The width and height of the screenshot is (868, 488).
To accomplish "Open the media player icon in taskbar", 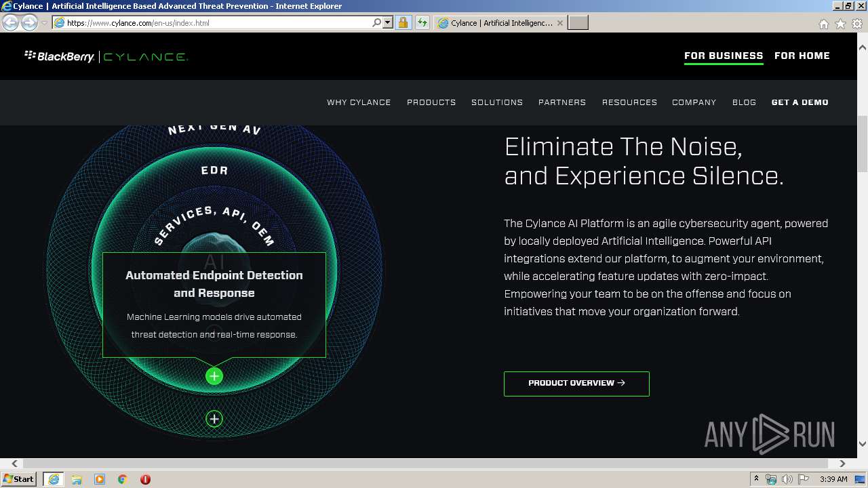I will 100,479.
